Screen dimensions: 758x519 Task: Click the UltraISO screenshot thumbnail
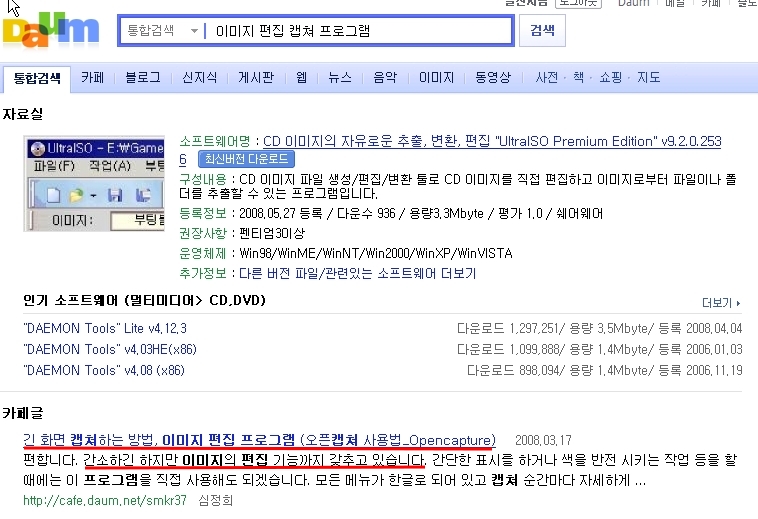coord(94,184)
